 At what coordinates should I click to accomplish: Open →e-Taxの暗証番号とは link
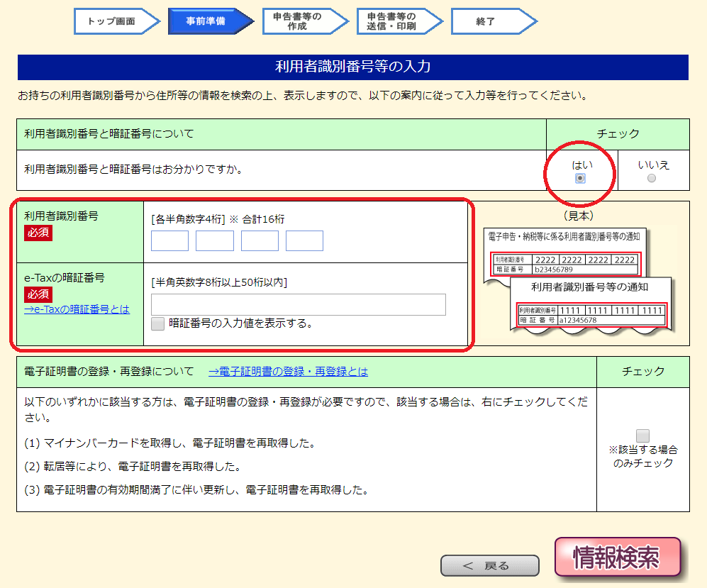[77, 309]
